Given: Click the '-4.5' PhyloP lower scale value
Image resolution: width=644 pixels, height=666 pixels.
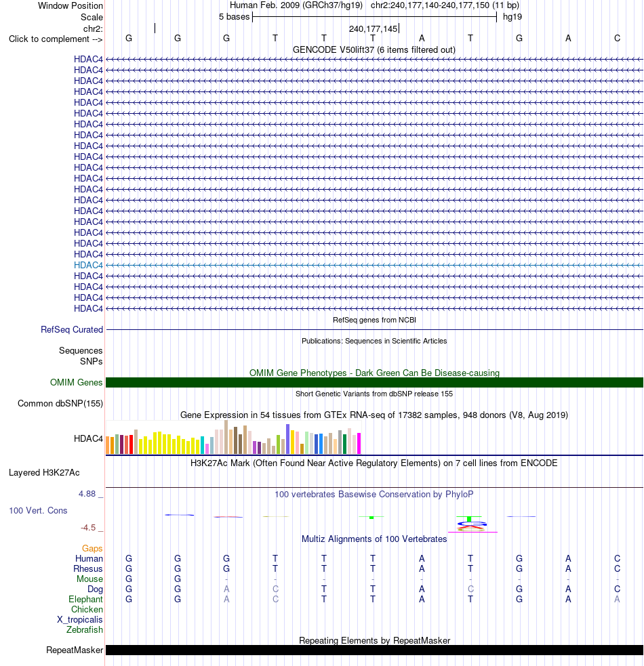Looking at the screenshot, I should [88, 528].
